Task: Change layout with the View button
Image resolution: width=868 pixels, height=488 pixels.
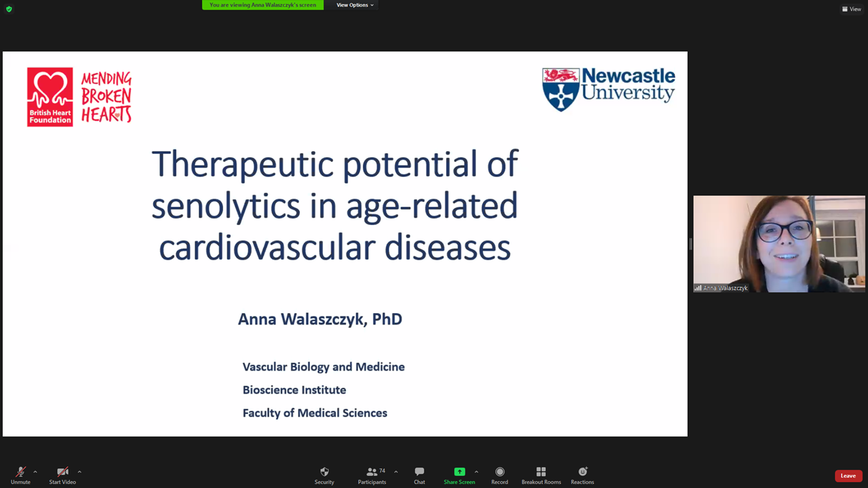Action: 851,9
